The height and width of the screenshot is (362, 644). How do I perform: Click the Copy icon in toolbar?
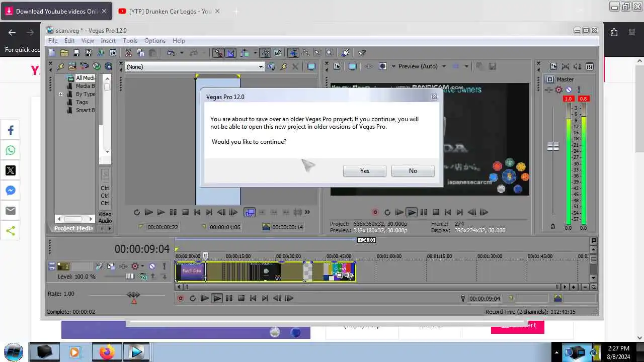click(140, 53)
